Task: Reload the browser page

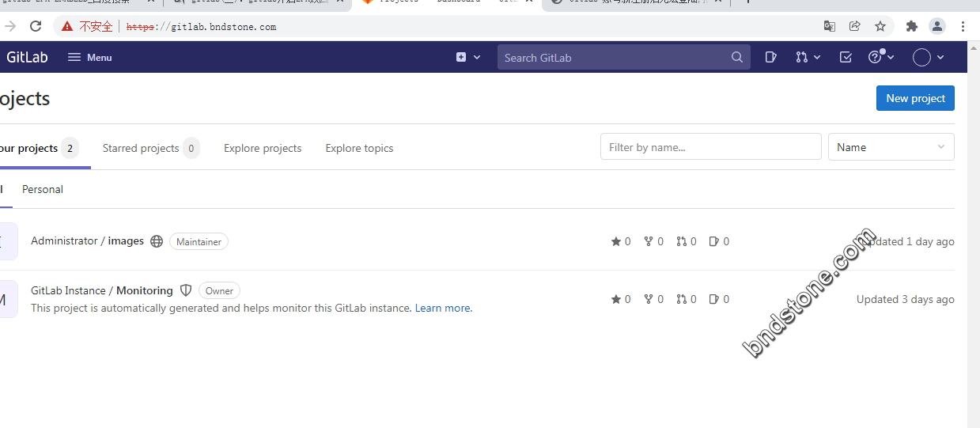Action: coord(36,26)
